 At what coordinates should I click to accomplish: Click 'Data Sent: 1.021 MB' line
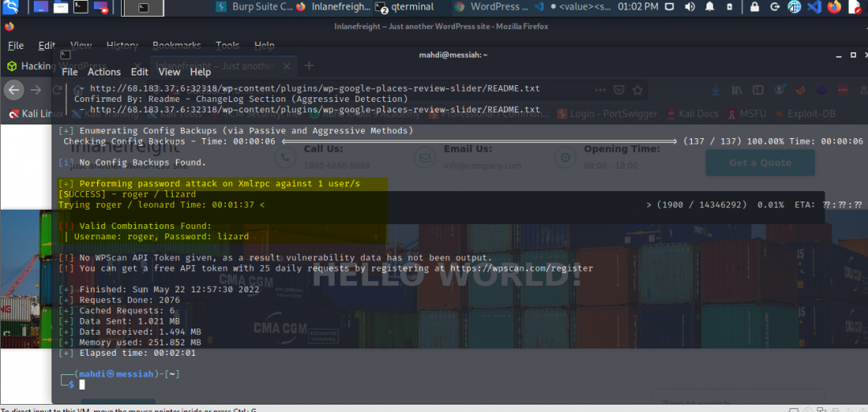click(x=119, y=321)
